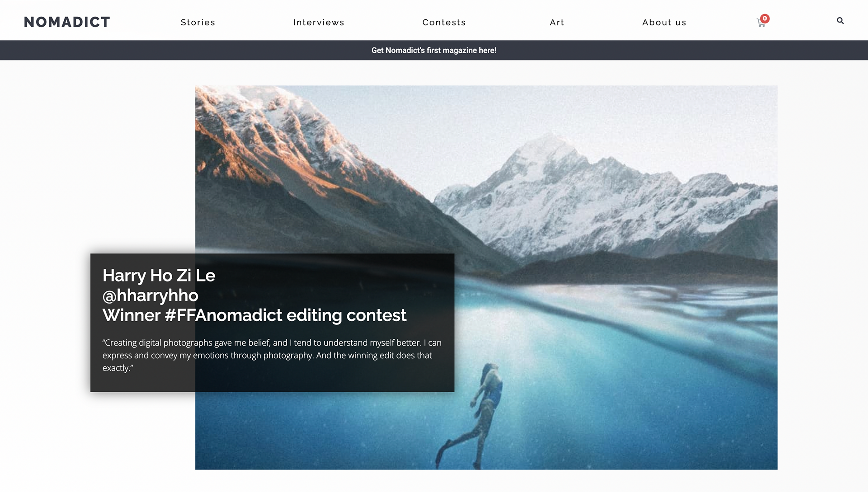Open the shopping cart icon
The width and height of the screenshot is (868, 492).
pyautogui.click(x=760, y=23)
